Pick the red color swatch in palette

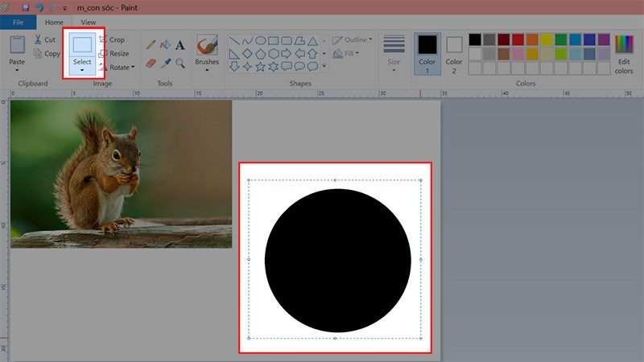(518, 39)
